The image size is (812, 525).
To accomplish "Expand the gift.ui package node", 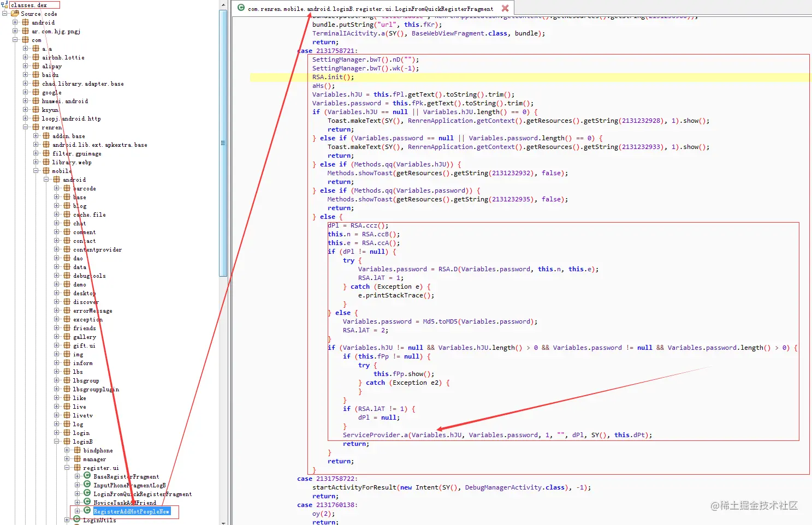I will point(57,345).
